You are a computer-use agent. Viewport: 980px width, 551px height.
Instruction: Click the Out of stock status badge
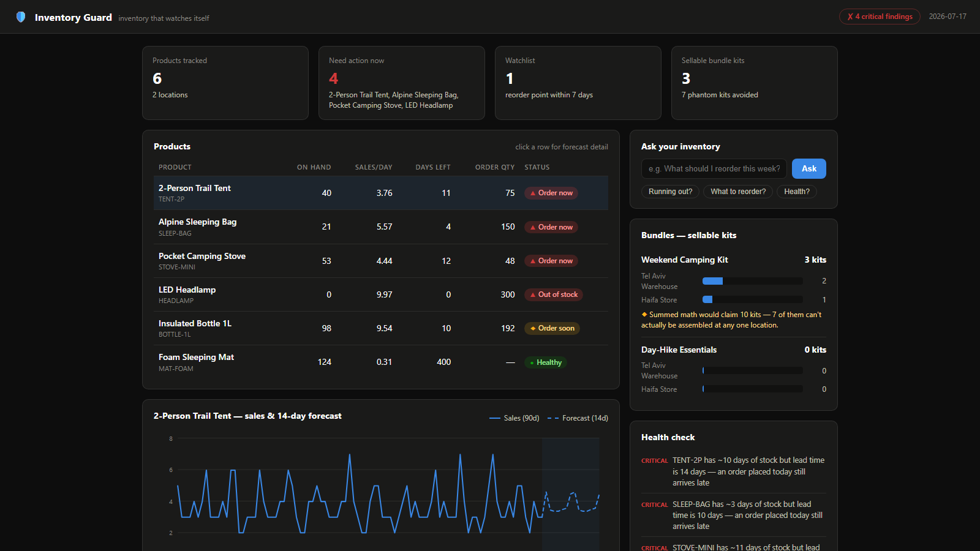pyautogui.click(x=554, y=294)
